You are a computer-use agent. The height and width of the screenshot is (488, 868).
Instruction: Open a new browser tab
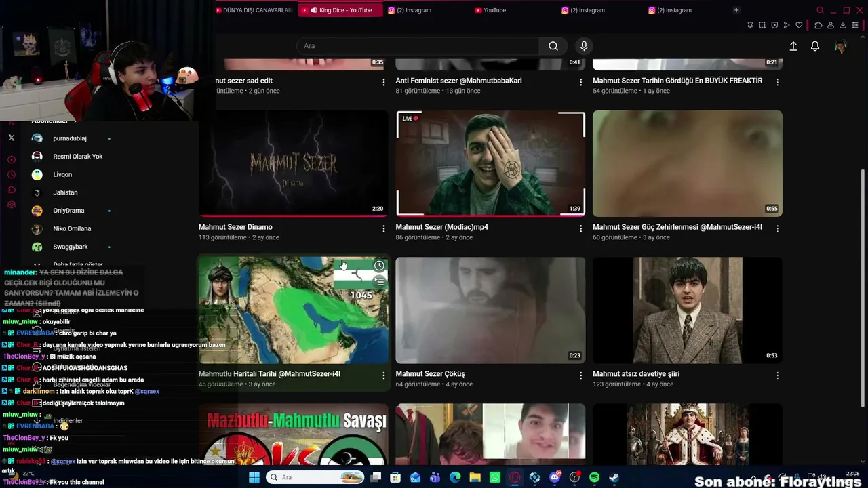tap(736, 10)
